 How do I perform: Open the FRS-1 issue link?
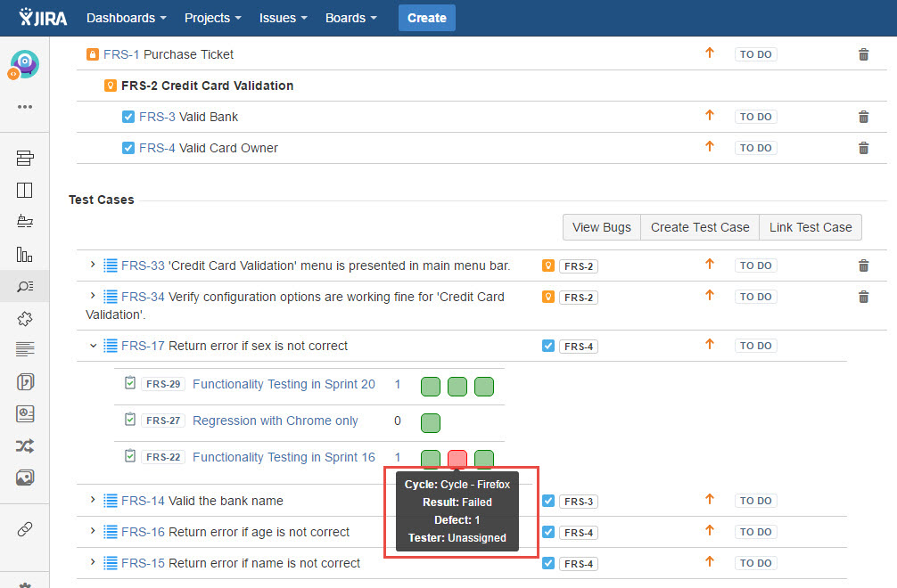click(121, 54)
